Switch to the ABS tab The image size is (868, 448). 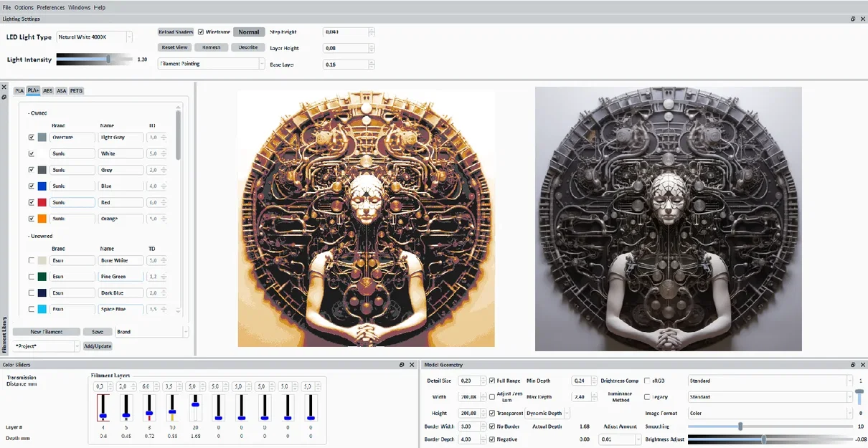(47, 91)
